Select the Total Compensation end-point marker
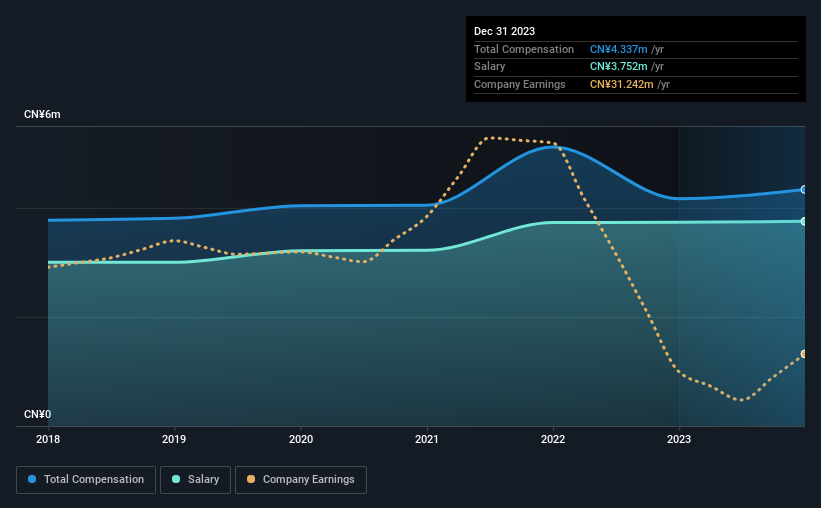The width and height of the screenshot is (821, 508). [x=804, y=190]
